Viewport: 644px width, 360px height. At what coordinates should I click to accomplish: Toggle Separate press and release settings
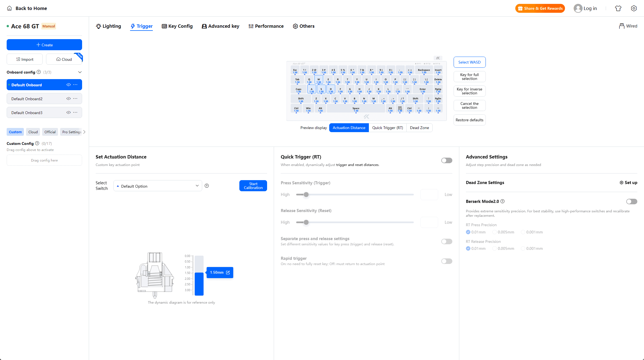point(447,241)
